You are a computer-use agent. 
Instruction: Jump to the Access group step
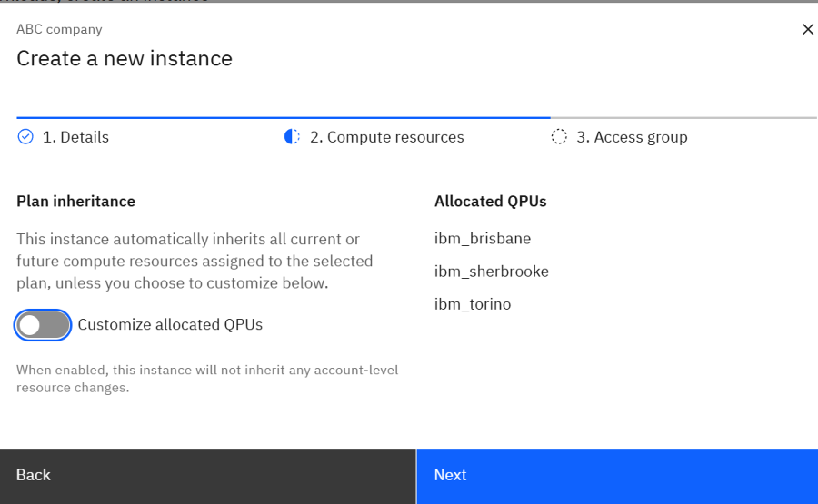point(632,137)
